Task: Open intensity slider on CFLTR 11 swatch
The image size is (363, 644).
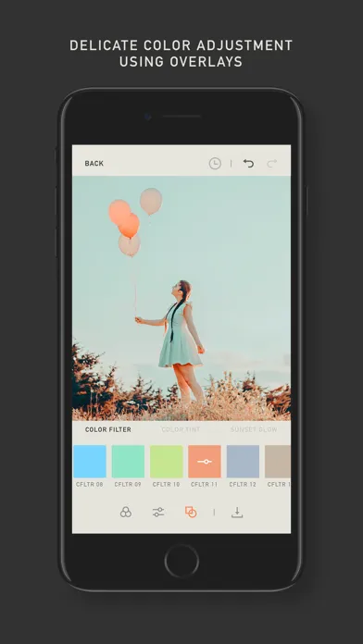Action: pyautogui.click(x=205, y=461)
